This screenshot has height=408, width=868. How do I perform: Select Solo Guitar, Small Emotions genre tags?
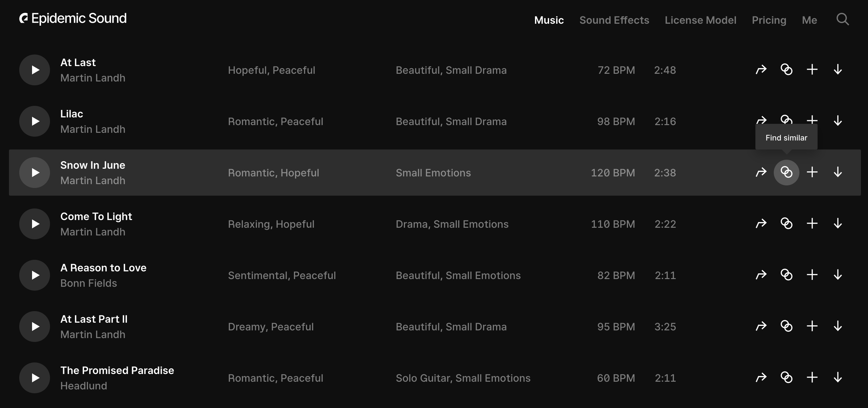coord(463,378)
